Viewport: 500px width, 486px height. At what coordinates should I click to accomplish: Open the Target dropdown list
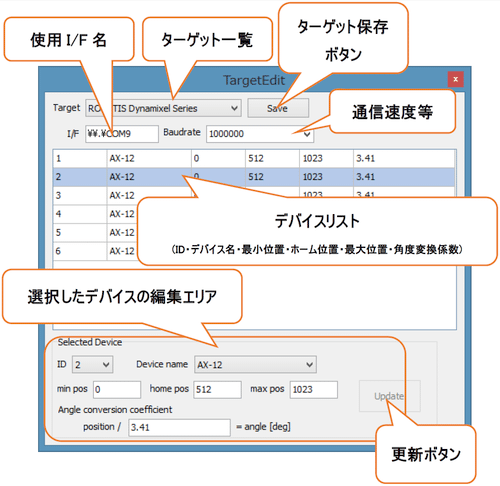(x=163, y=108)
